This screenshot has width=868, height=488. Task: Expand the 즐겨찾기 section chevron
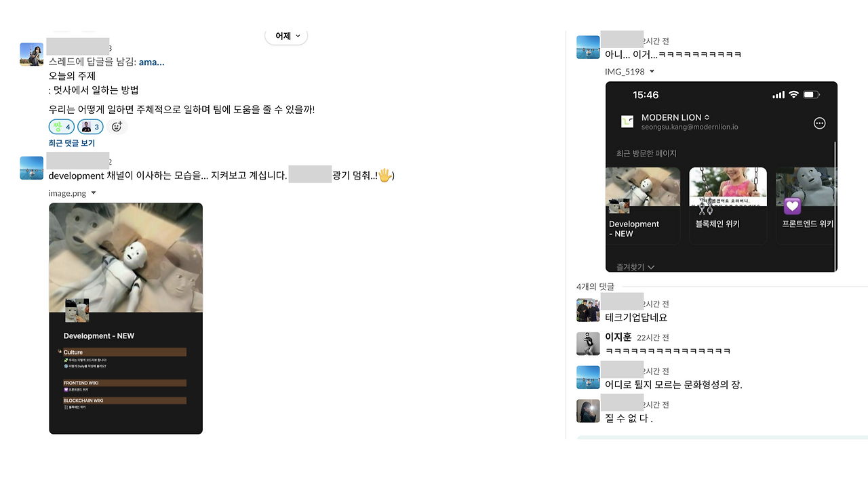coord(651,268)
